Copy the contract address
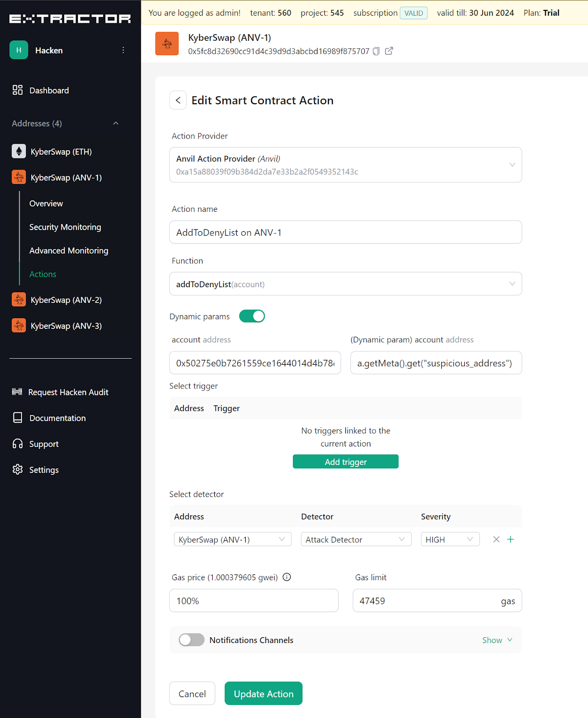This screenshot has width=588, height=718. 376,51
